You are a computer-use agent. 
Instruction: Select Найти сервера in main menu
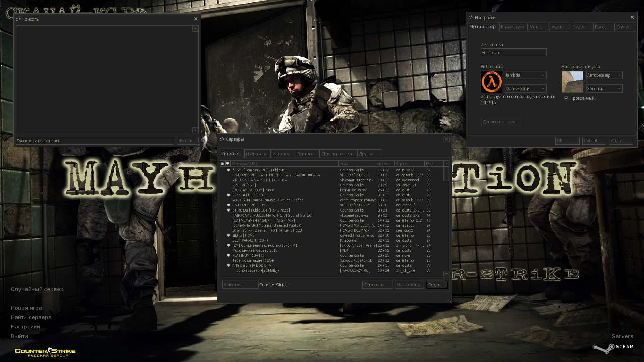point(31,317)
